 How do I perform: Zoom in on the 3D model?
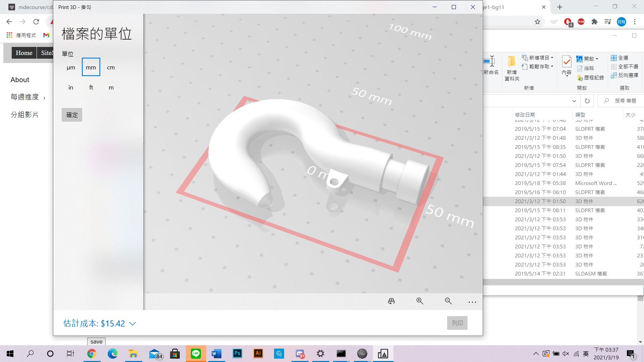[420, 301]
